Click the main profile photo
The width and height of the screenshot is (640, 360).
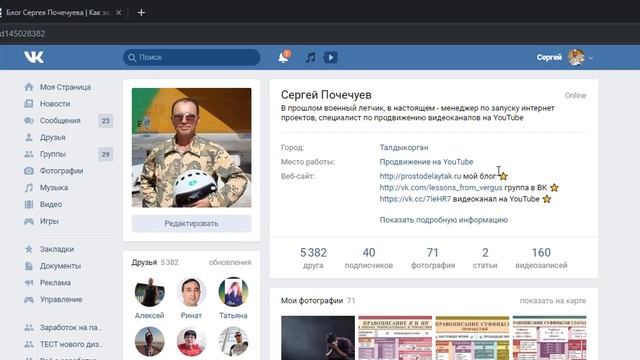click(x=191, y=147)
